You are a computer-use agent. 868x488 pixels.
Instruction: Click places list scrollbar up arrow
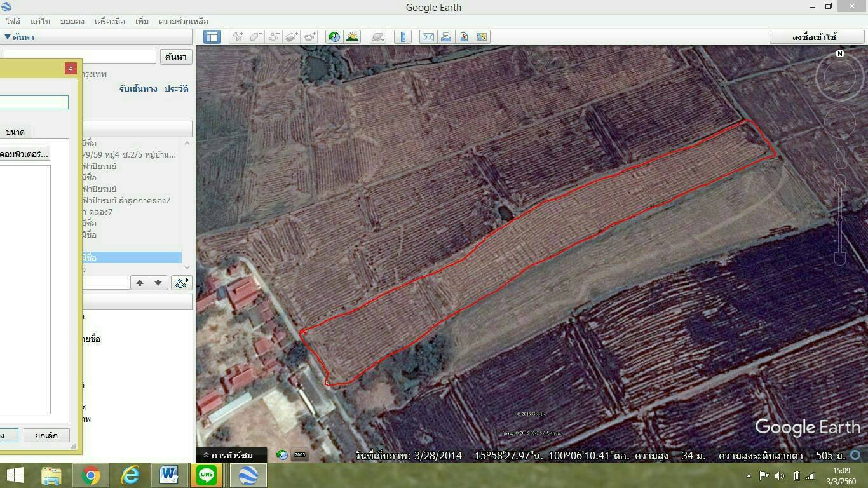tap(187, 143)
